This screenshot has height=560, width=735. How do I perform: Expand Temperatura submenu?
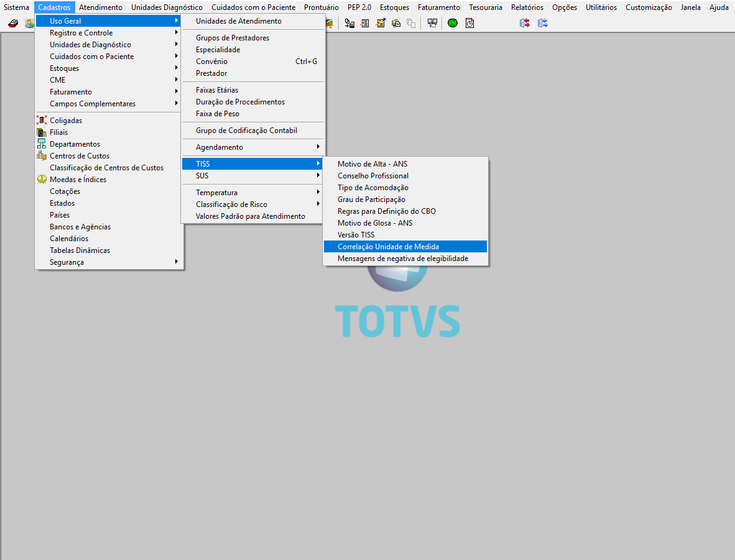(252, 193)
